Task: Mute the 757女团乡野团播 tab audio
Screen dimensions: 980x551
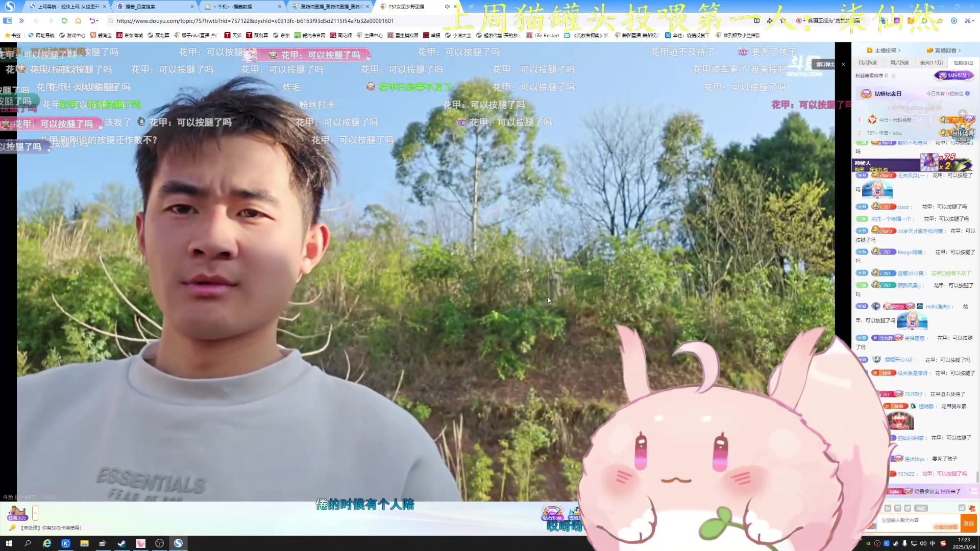Action: [447, 7]
